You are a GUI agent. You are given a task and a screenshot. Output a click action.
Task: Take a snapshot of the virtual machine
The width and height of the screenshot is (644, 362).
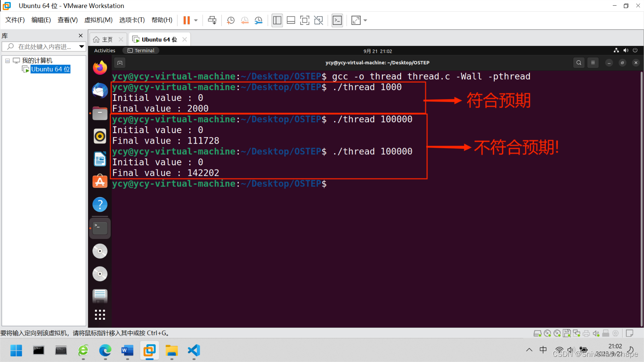click(x=230, y=20)
